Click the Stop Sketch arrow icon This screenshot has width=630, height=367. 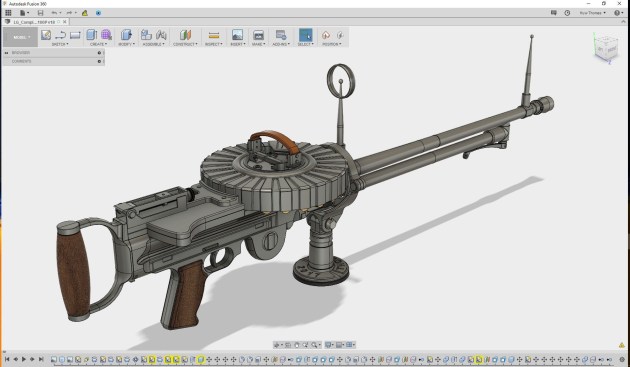pos(61,35)
